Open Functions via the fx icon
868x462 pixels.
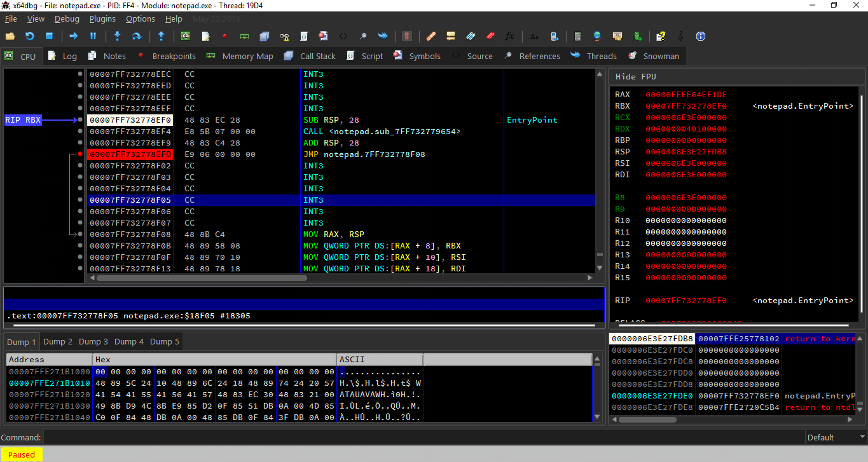point(509,36)
